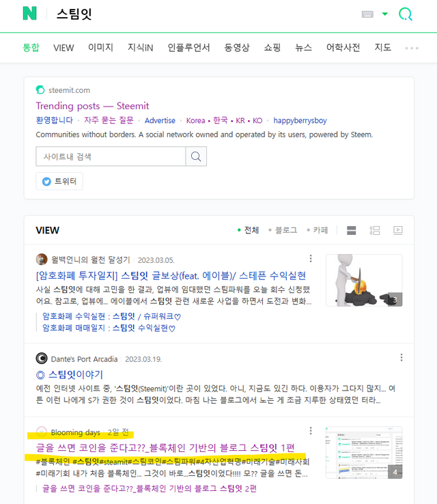The height and width of the screenshot is (504, 437).
Task: Click the Blooming days avatar icon
Action: (42, 432)
